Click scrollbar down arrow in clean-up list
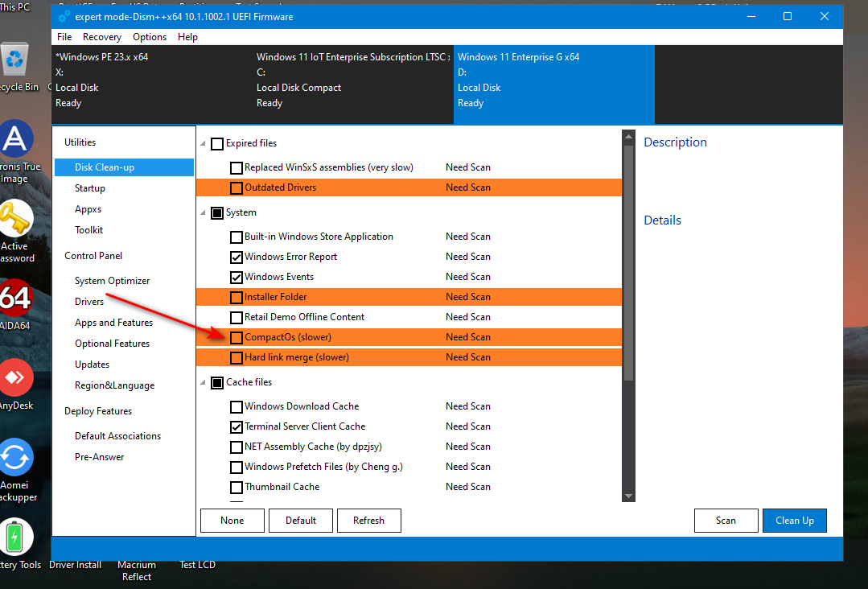The image size is (868, 589). (x=628, y=496)
